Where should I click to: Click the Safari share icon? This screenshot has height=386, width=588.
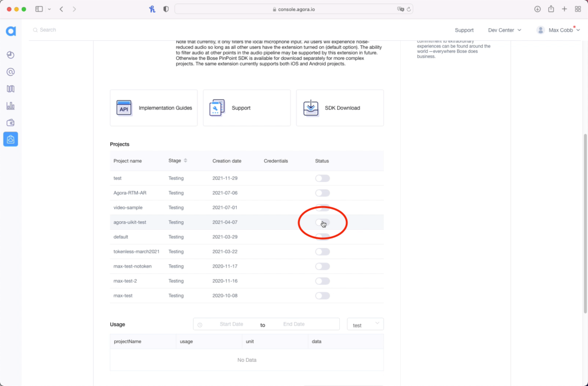[551, 9]
